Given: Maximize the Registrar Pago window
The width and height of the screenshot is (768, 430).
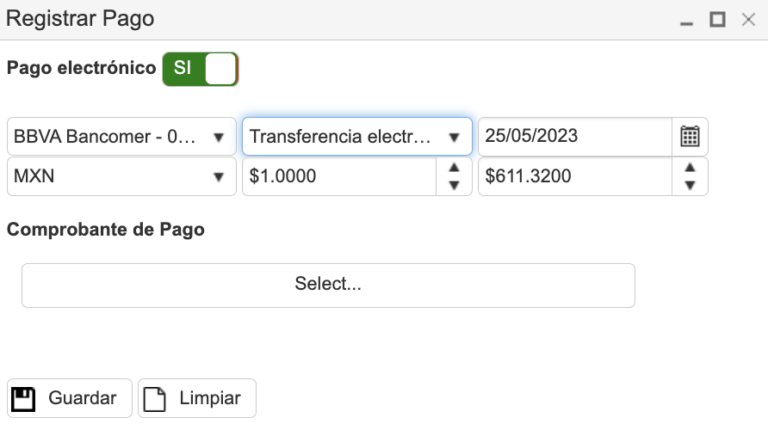Looking at the screenshot, I should click(716, 20).
